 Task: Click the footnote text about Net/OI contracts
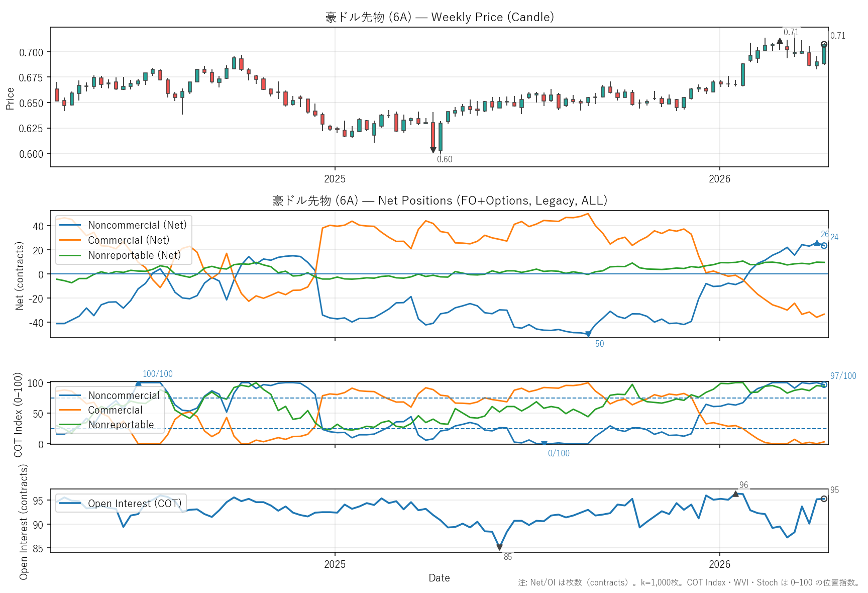[x=688, y=582]
